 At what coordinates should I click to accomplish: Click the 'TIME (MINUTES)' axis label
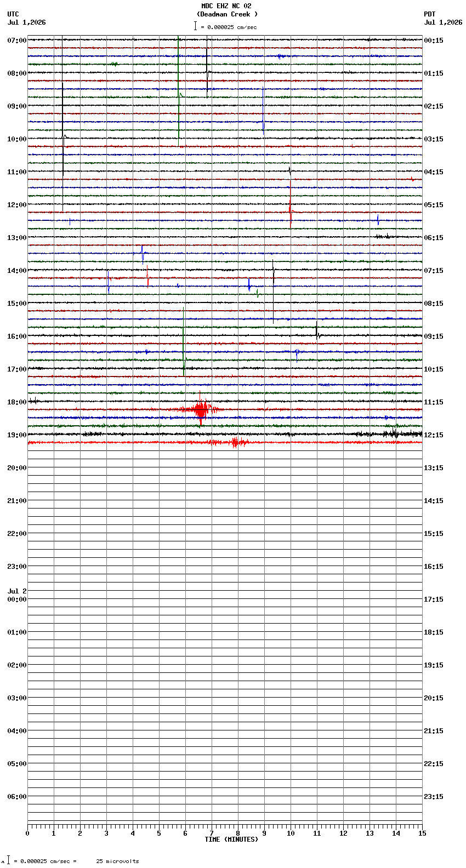[x=231, y=840]
